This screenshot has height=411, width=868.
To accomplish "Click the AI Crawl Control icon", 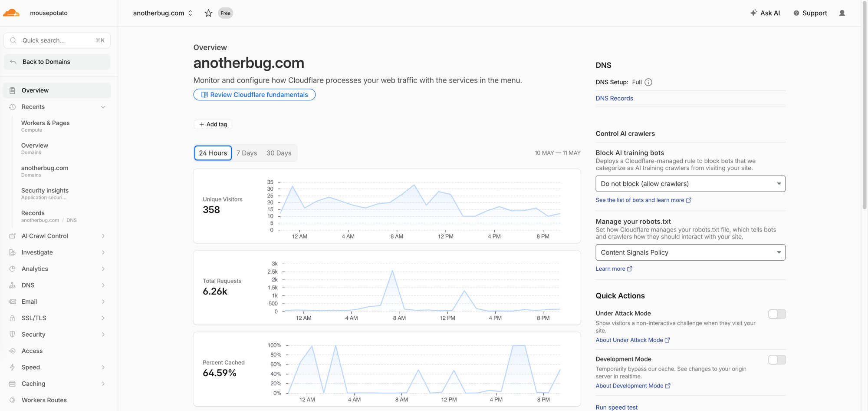I will pos(13,236).
